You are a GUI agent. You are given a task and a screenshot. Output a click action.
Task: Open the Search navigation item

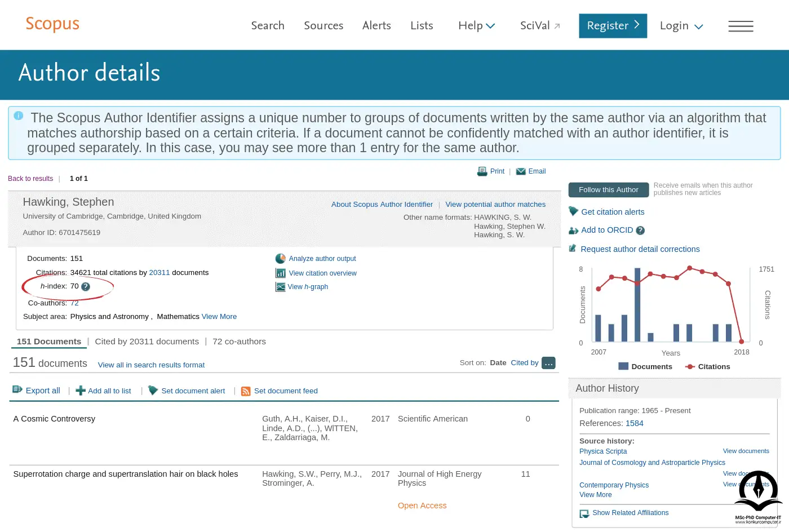(x=268, y=25)
